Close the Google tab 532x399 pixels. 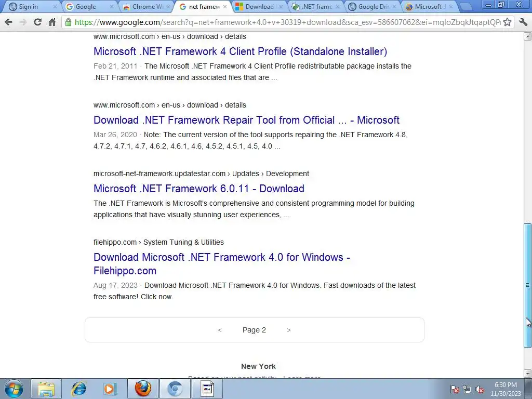point(112,6)
